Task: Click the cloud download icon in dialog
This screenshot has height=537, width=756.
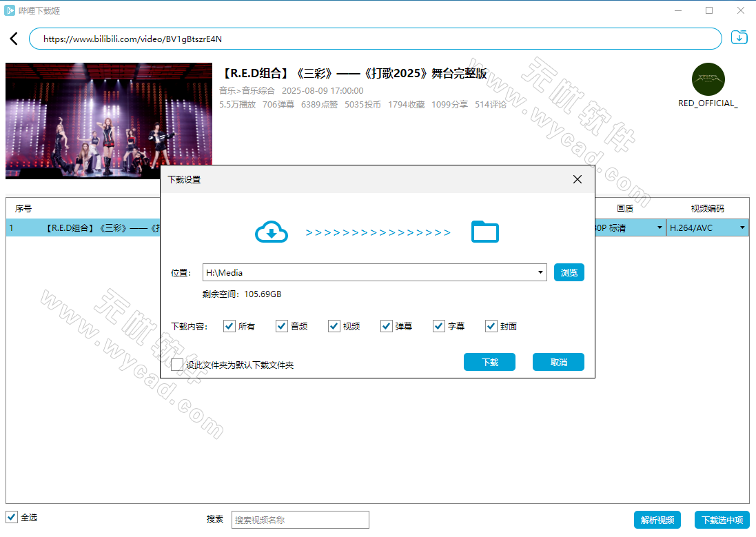Action: coord(272,232)
